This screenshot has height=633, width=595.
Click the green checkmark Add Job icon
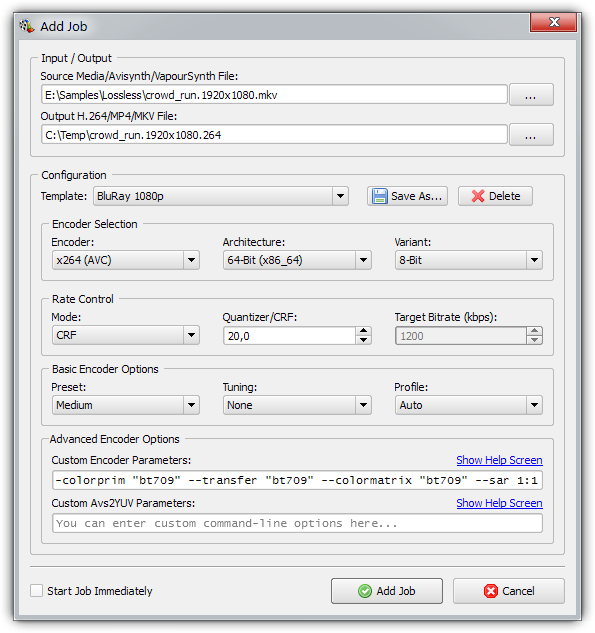point(365,591)
